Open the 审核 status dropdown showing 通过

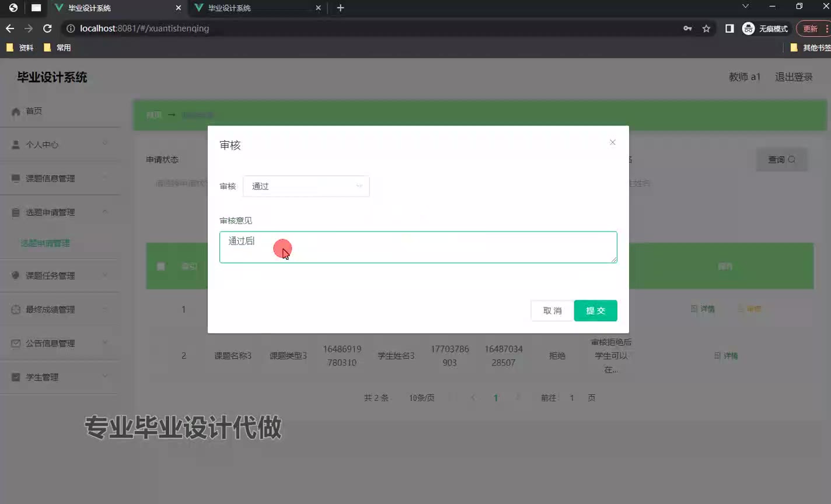click(x=306, y=186)
